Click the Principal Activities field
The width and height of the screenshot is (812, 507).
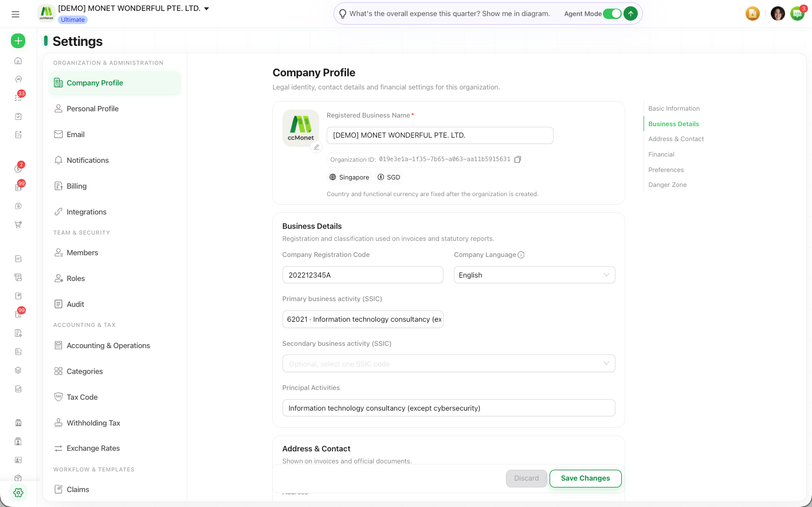(449, 408)
